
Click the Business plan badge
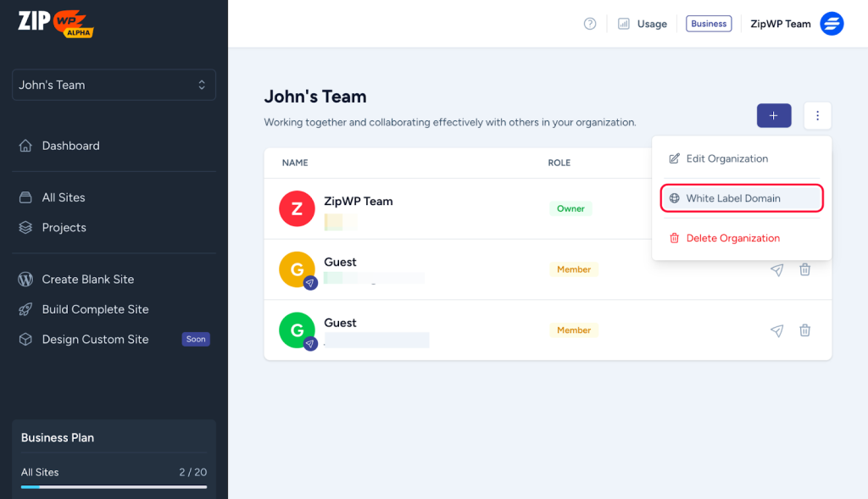point(709,24)
